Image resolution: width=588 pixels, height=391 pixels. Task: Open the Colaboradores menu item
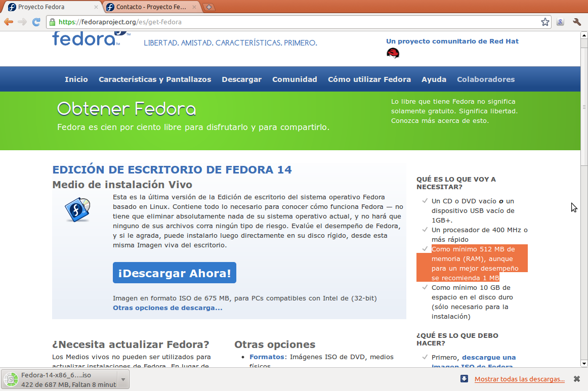pos(486,79)
